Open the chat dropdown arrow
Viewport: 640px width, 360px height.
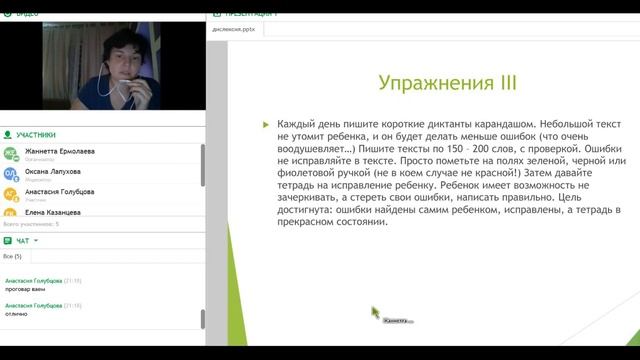point(36,241)
